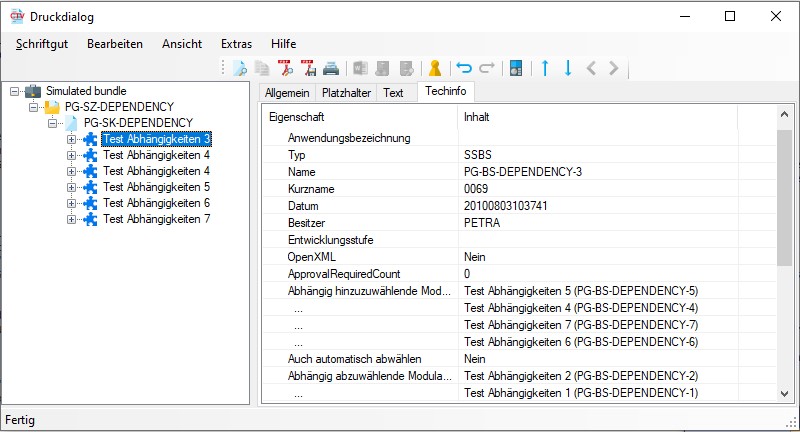Switch to the Platzhalter tab
800x432 pixels.
click(345, 93)
